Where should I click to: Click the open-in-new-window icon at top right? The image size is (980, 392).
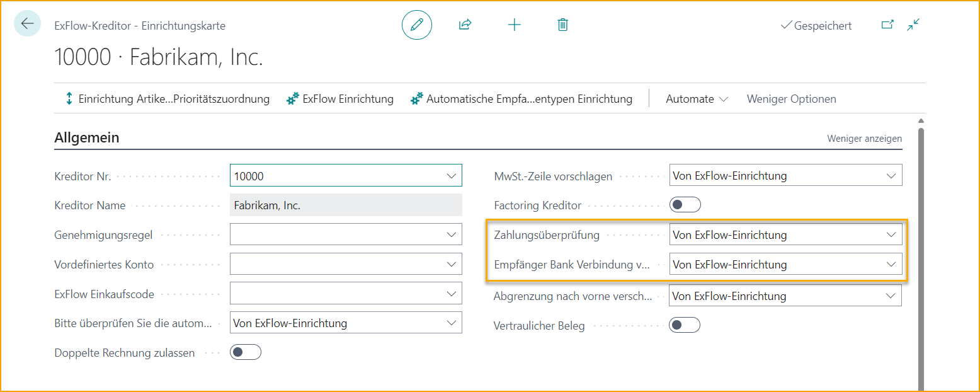point(888,24)
